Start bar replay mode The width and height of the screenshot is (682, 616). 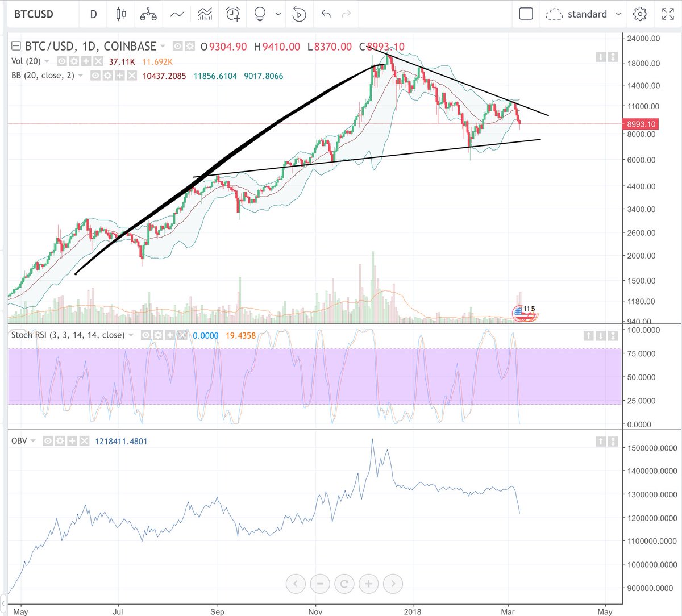300,14
